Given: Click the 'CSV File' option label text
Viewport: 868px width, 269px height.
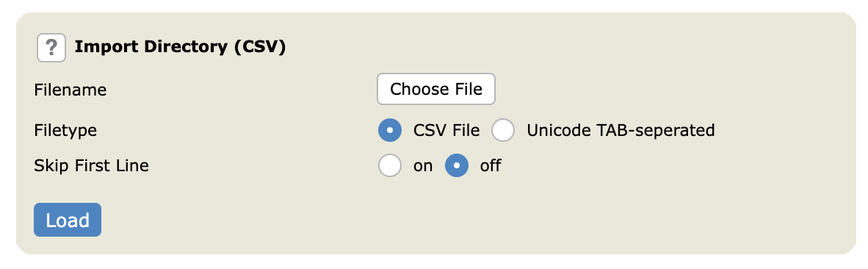Looking at the screenshot, I should point(446,131).
